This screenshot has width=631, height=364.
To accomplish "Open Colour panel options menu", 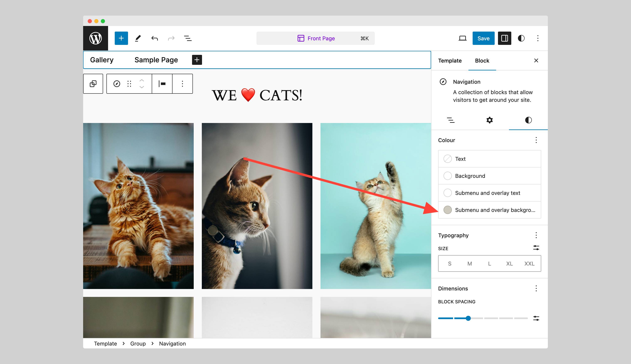I will [536, 140].
